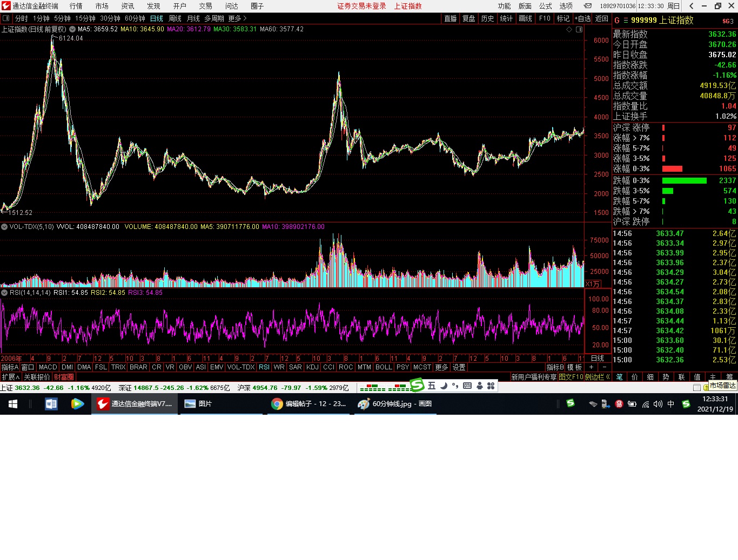Open the 财富圈 tab
The width and height of the screenshot is (738, 560).
point(64,377)
